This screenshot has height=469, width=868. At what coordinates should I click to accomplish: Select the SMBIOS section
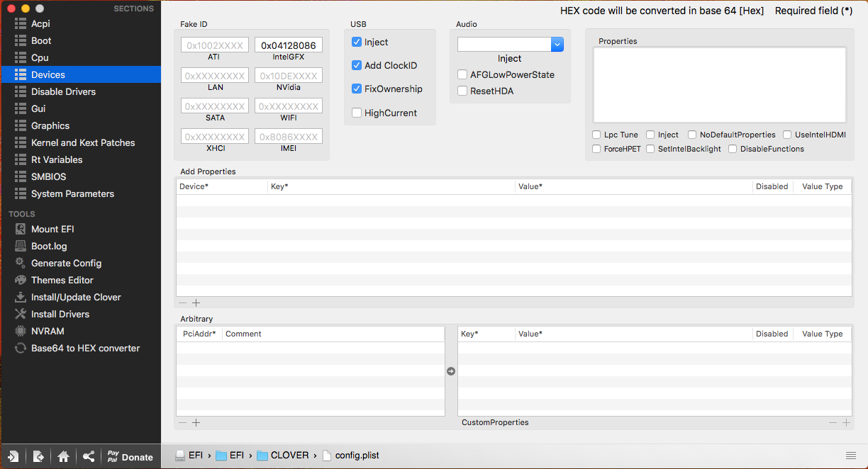[80, 176]
